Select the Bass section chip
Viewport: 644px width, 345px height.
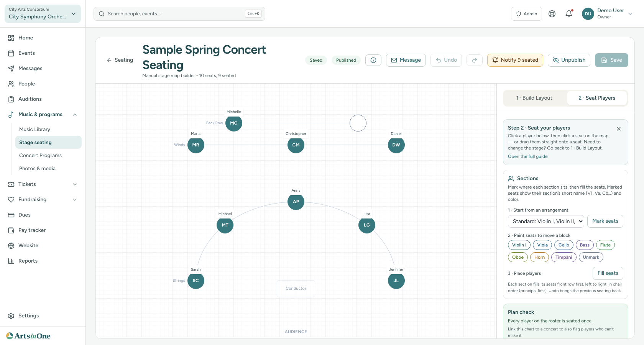585,245
